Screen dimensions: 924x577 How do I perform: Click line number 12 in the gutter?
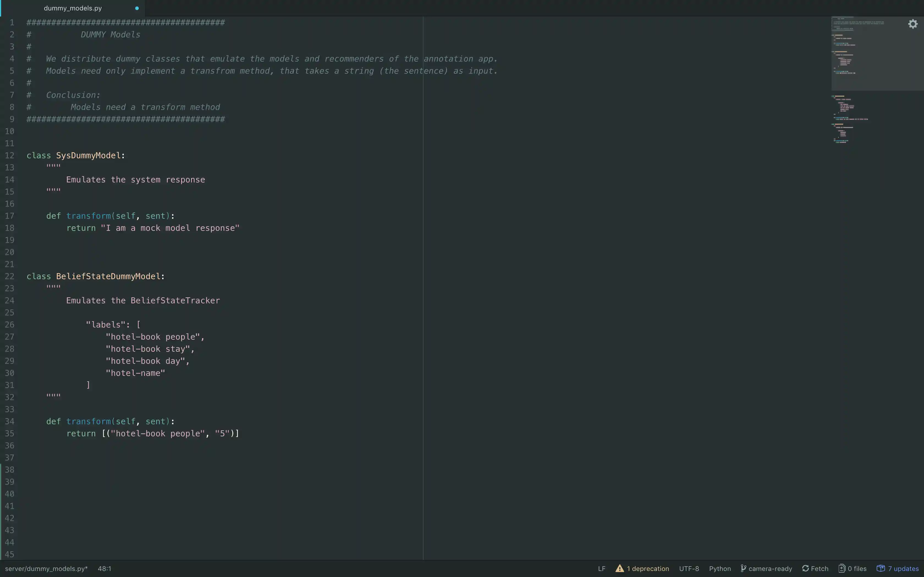[x=10, y=156]
